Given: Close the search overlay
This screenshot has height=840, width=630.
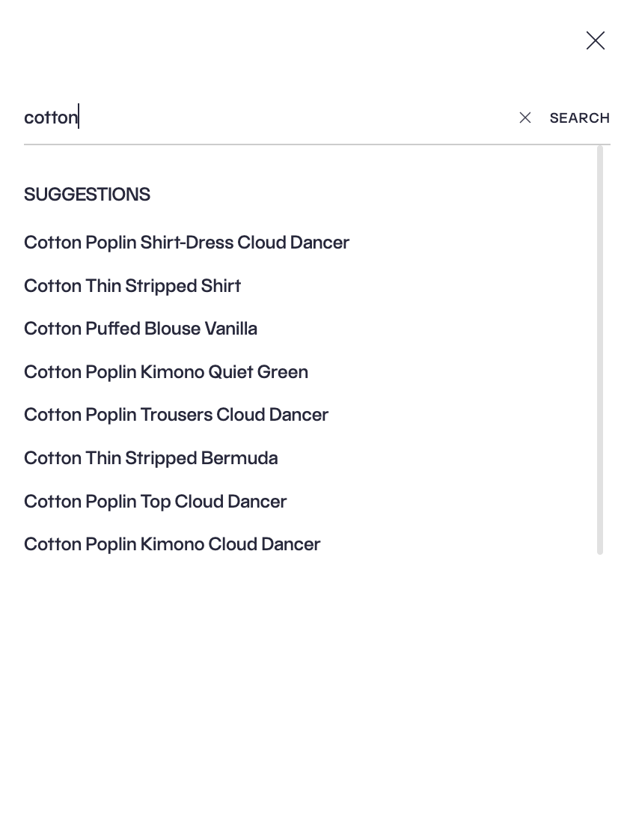Looking at the screenshot, I should click(x=595, y=40).
